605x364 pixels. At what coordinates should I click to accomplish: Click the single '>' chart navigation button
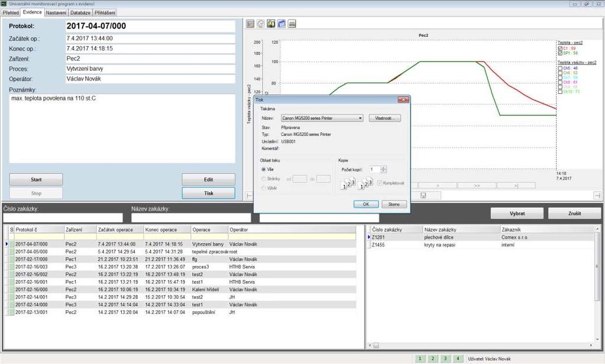438,186
